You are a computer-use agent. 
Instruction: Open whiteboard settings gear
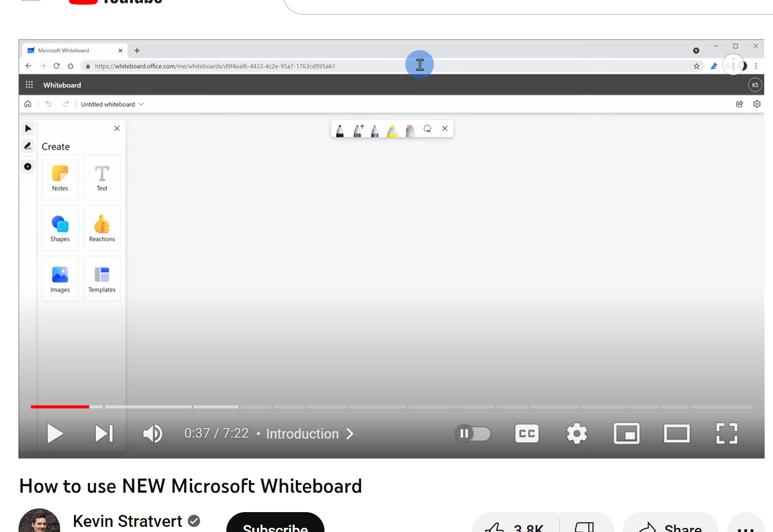coord(757,104)
